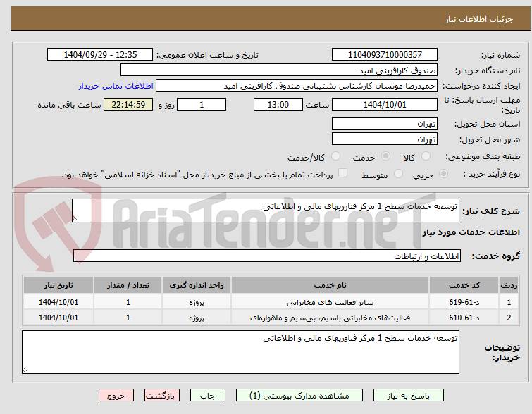Click the کد خدمت column header
This screenshot has width=532, height=414.
464,285
